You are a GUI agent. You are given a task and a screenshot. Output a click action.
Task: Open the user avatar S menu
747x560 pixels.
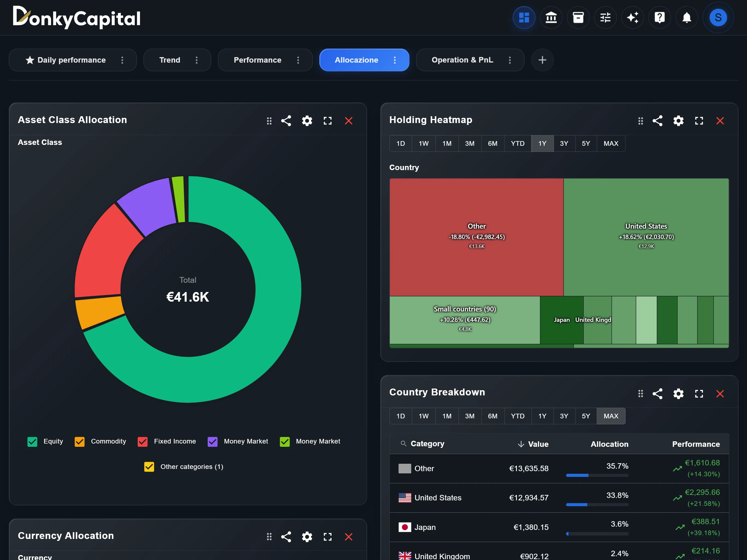(718, 17)
